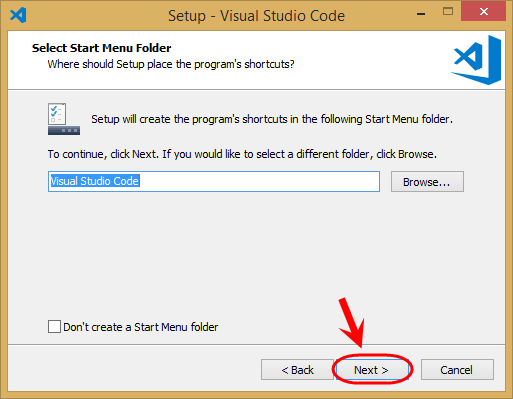Viewport: 513px width, 399px height.
Task: Cancel the Visual Studio Code setup
Action: [x=457, y=370]
